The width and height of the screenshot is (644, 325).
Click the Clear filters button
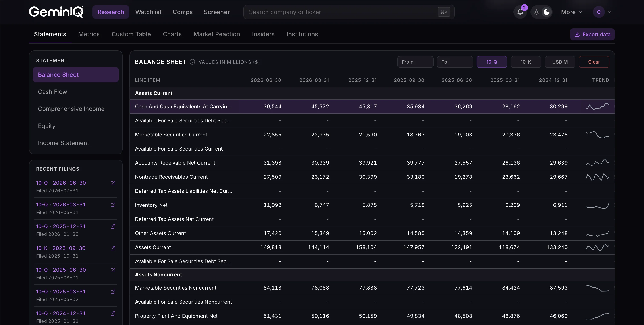click(594, 62)
